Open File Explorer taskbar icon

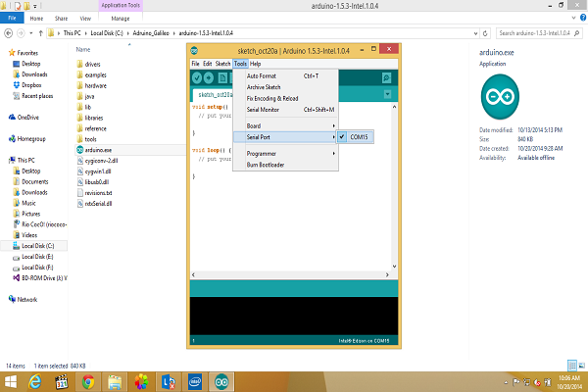(x=115, y=382)
